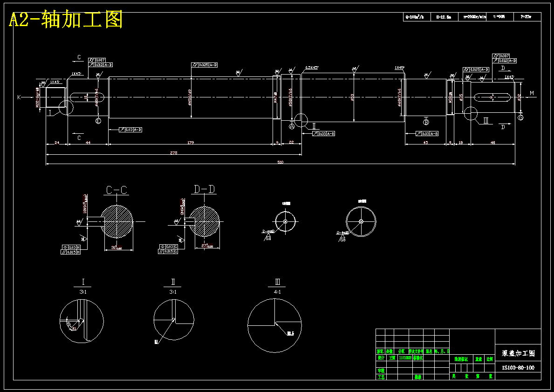Click the "设计" cell in title block
The height and width of the screenshot is (392, 554).
[x=381, y=358]
